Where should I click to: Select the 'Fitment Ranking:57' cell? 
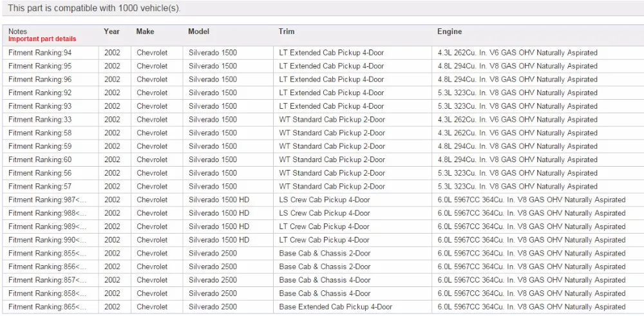tap(50, 186)
